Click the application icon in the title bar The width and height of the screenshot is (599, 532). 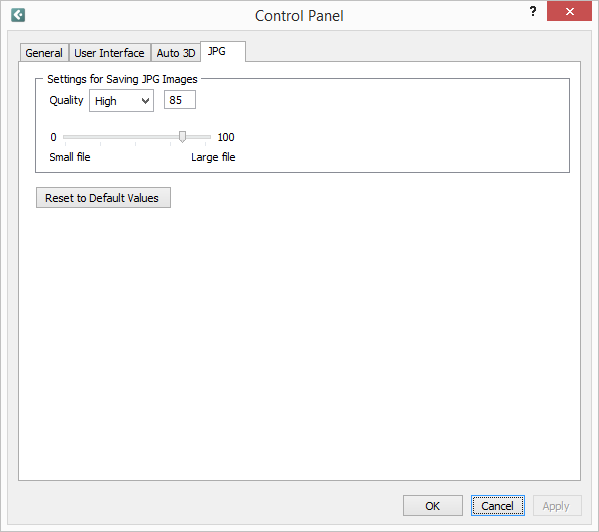[x=18, y=15]
